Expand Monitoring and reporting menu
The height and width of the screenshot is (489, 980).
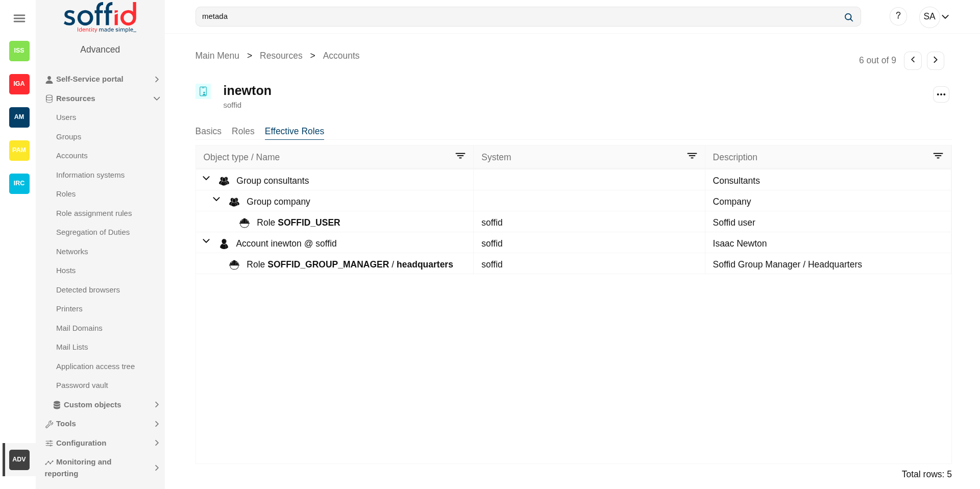[157, 468]
